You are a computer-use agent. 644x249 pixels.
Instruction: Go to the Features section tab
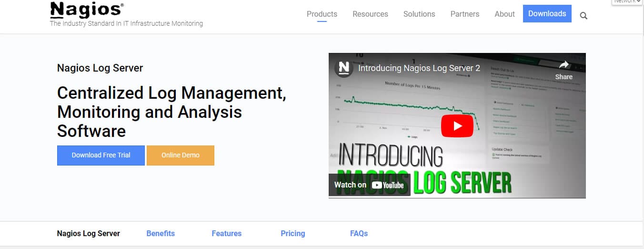(x=227, y=233)
